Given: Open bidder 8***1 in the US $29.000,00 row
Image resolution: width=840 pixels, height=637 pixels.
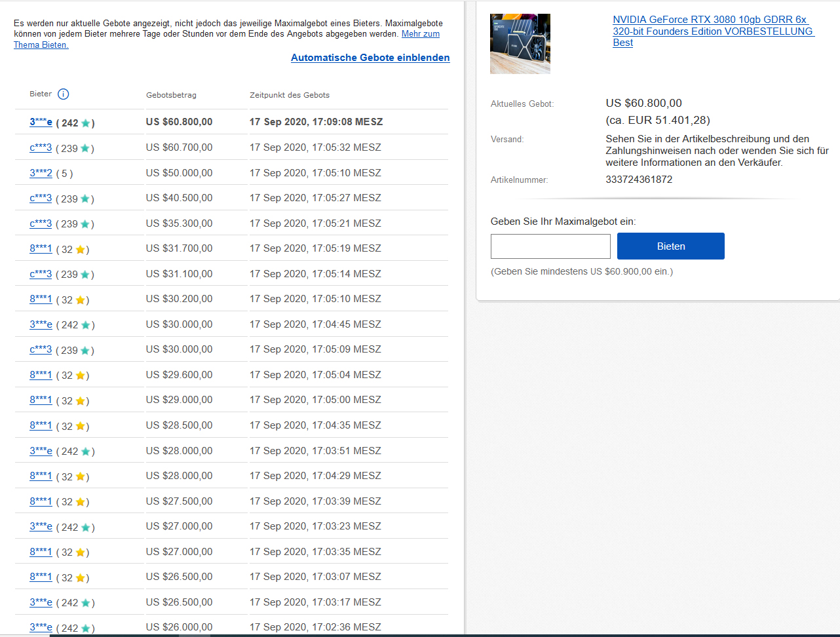Looking at the screenshot, I should [x=41, y=400].
